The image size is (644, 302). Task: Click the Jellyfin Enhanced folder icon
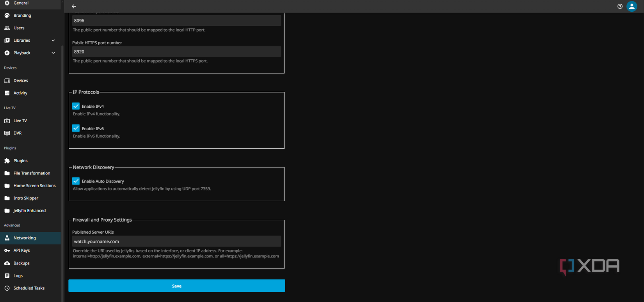point(7,210)
